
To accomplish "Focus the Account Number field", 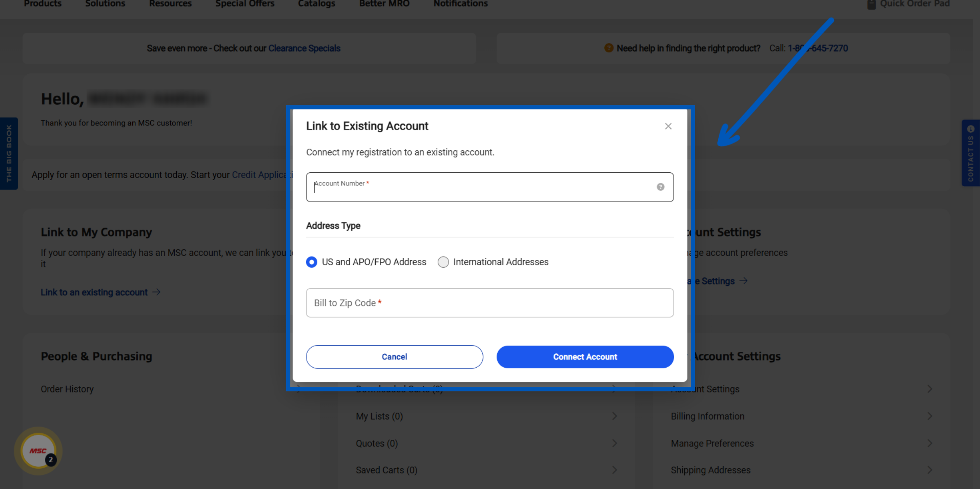I will [490, 187].
